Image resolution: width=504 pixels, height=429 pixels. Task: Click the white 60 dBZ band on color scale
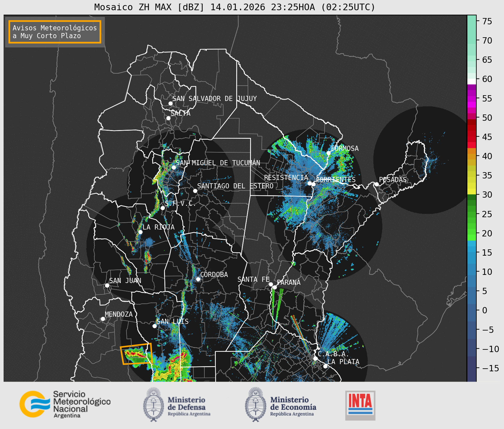point(472,81)
